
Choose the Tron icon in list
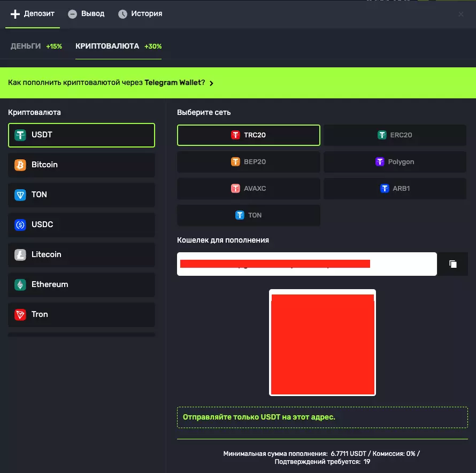(20, 315)
